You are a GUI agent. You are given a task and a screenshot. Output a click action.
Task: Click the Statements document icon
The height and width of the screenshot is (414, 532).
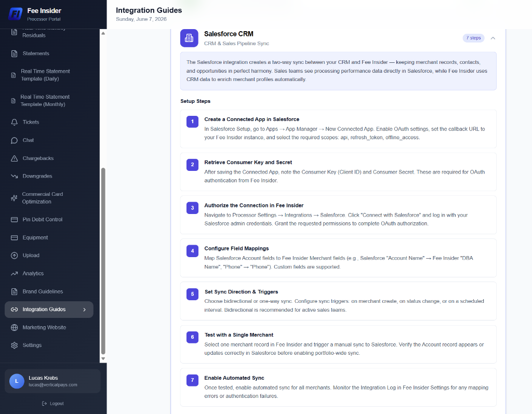coord(14,54)
